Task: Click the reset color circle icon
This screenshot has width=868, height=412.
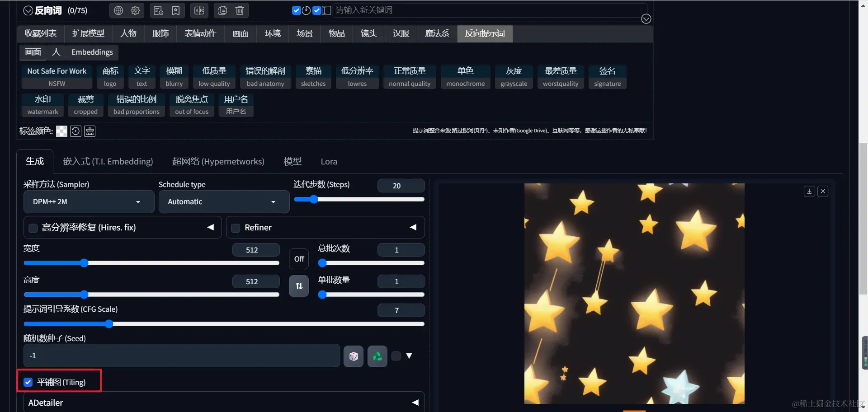Action: click(76, 131)
